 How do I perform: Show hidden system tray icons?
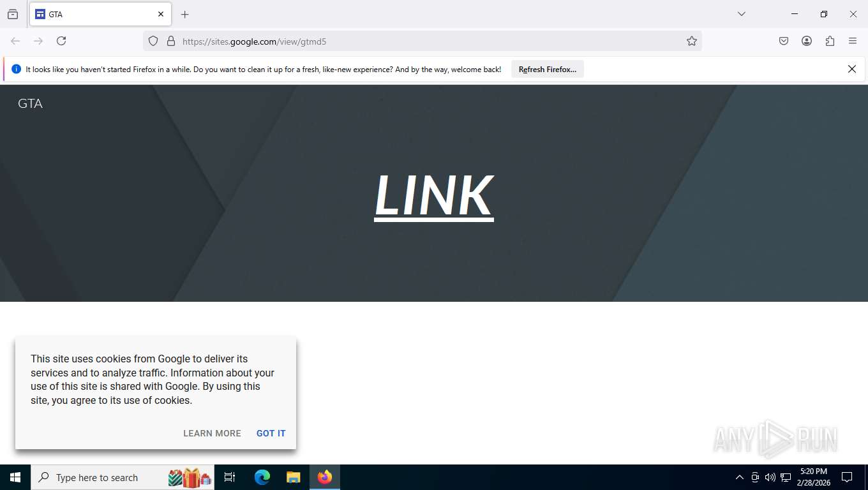(x=740, y=477)
